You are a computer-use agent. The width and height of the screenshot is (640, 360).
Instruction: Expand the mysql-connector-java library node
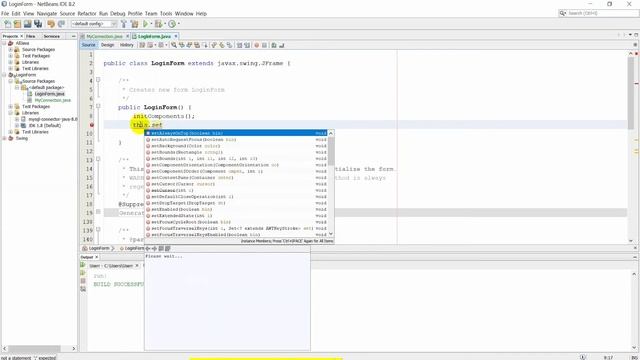pos(17,119)
